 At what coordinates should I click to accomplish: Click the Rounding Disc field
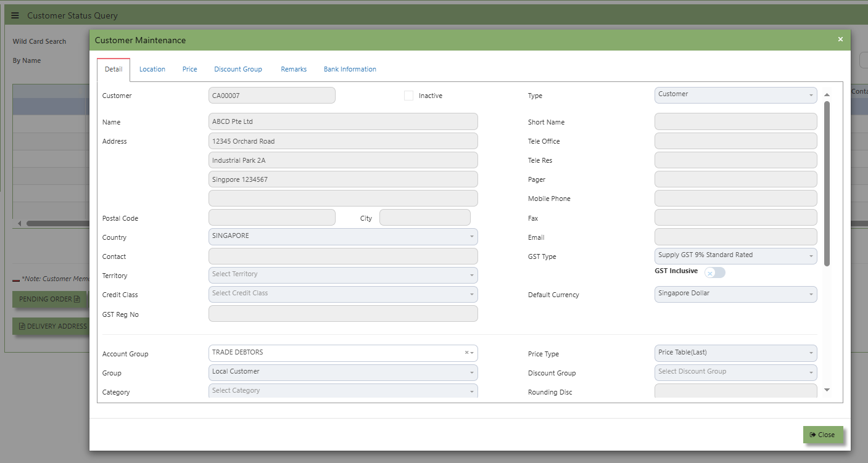[735, 391]
